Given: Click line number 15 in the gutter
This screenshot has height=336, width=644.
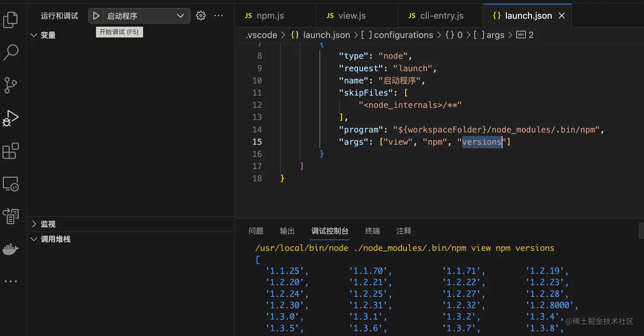Looking at the screenshot, I should tap(257, 142).
